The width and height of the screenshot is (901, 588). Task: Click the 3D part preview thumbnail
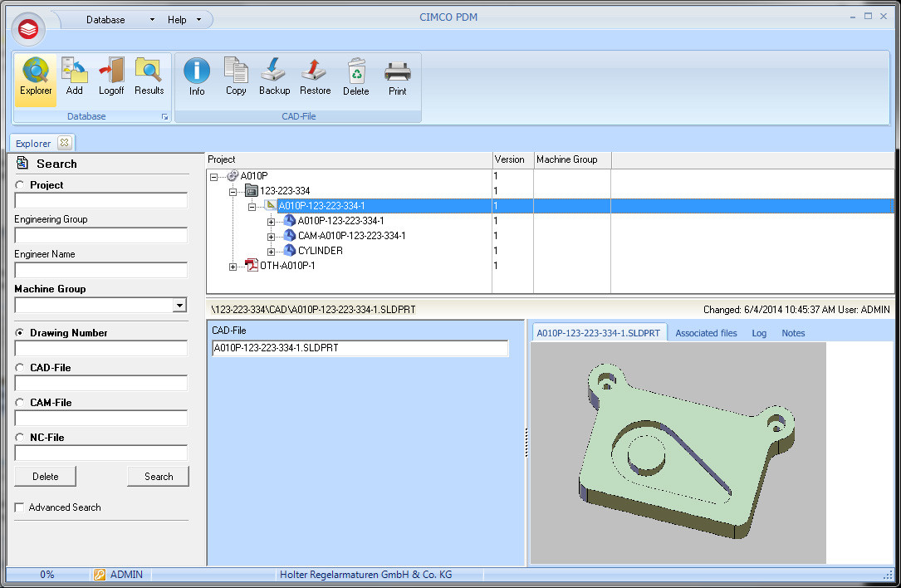[x=678, y=453]
